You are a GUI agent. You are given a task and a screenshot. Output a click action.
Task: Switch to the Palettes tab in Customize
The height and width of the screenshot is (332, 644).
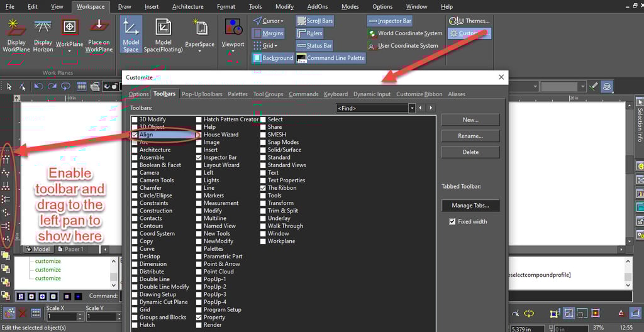point(238,94)
